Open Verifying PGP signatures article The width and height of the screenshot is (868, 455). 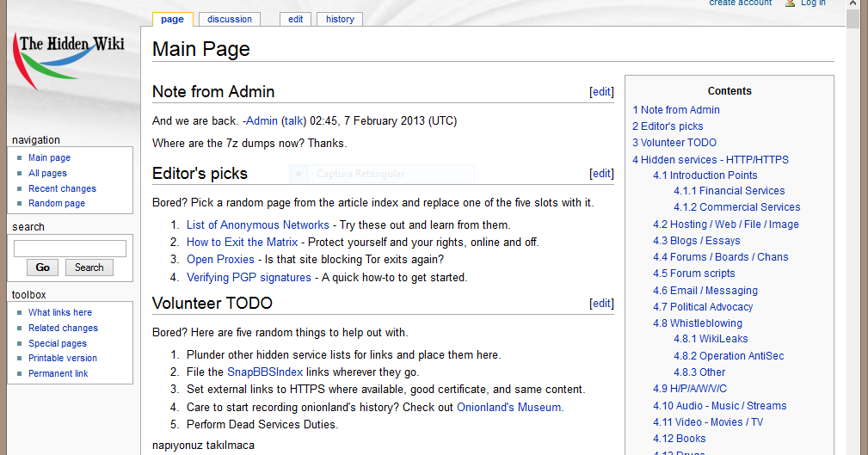coord(249,277)
